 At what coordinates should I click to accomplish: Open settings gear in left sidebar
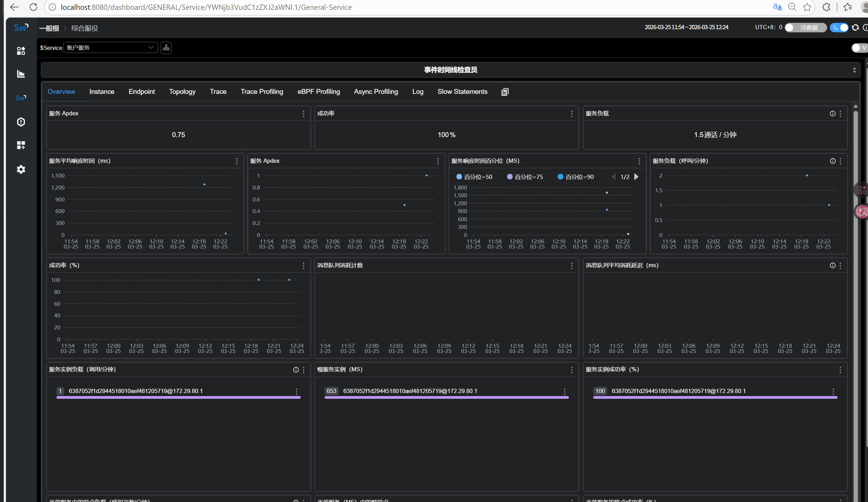coord(21,169)
